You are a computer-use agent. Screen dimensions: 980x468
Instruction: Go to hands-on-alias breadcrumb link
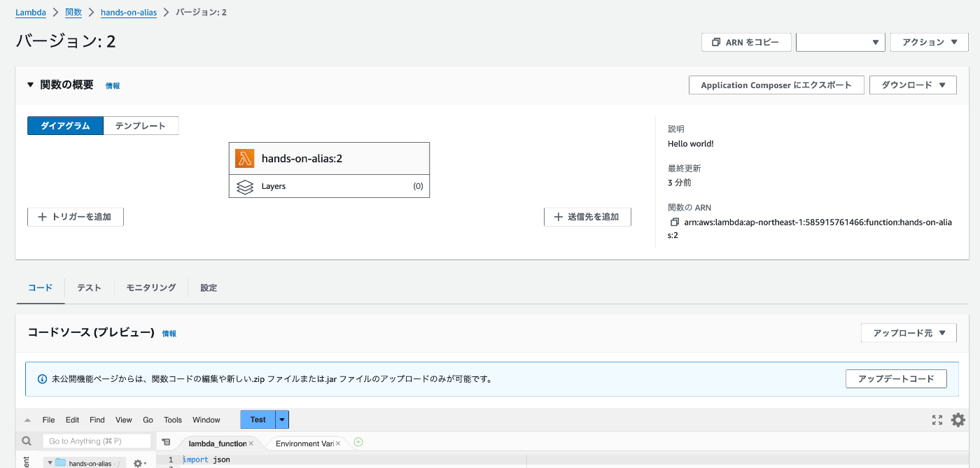pos(129,12)
